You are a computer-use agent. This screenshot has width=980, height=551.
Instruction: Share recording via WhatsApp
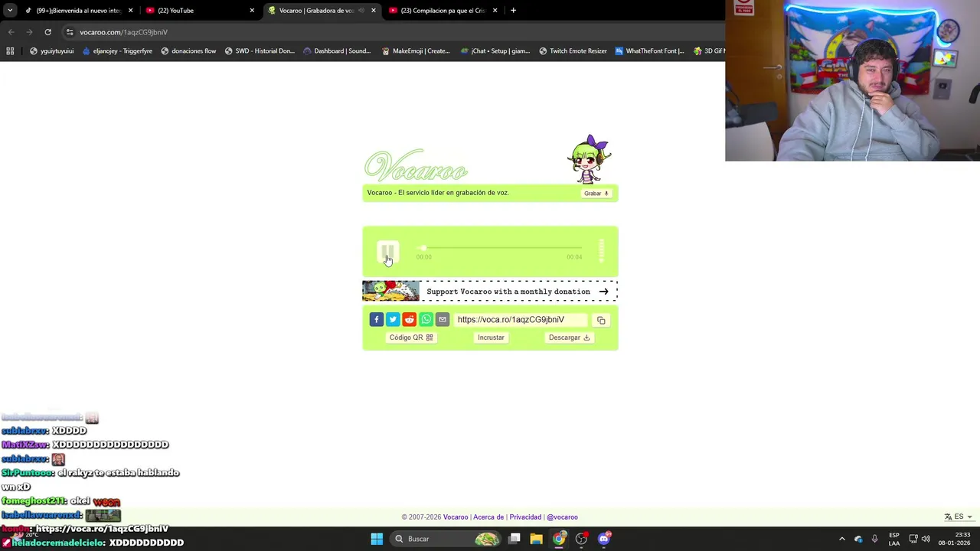click(x=426, y=319)
